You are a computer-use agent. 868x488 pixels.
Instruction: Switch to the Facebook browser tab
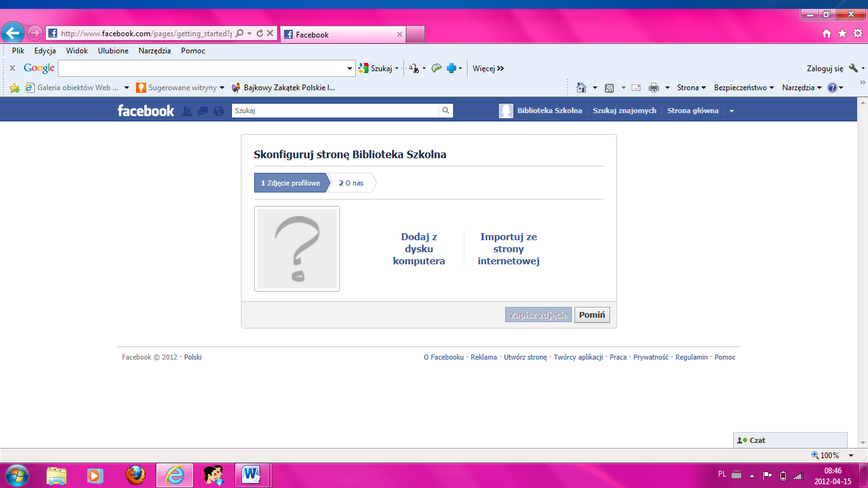pyautogui.click(x=342, y=34)
